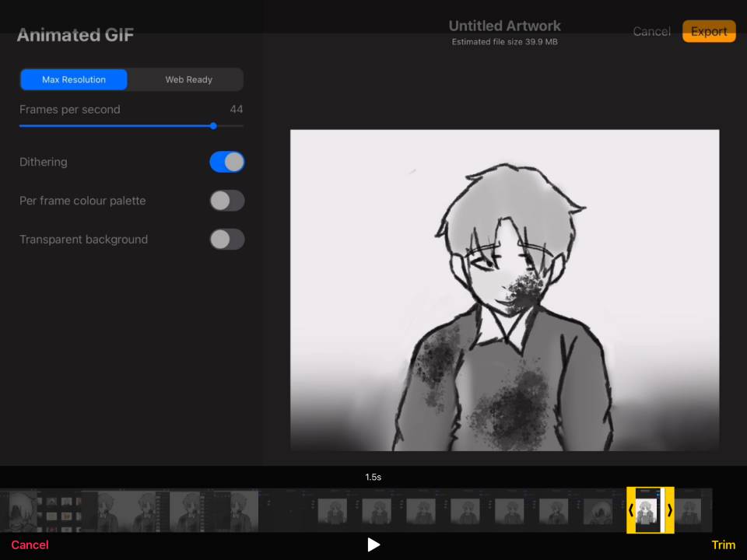The image size is (747, 560).
Task: Click the first thumbnail in the filmstrip
Action: tap(22, 510)
